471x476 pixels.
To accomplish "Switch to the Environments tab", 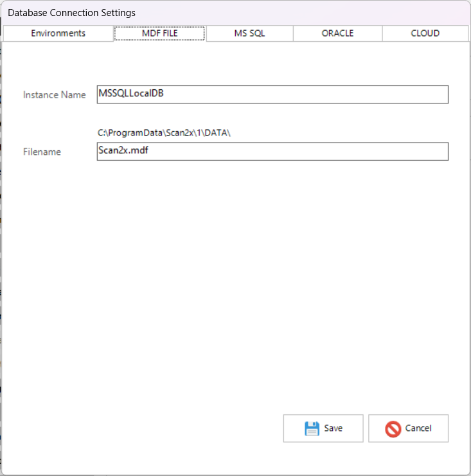I will click(x=58, y=33).
